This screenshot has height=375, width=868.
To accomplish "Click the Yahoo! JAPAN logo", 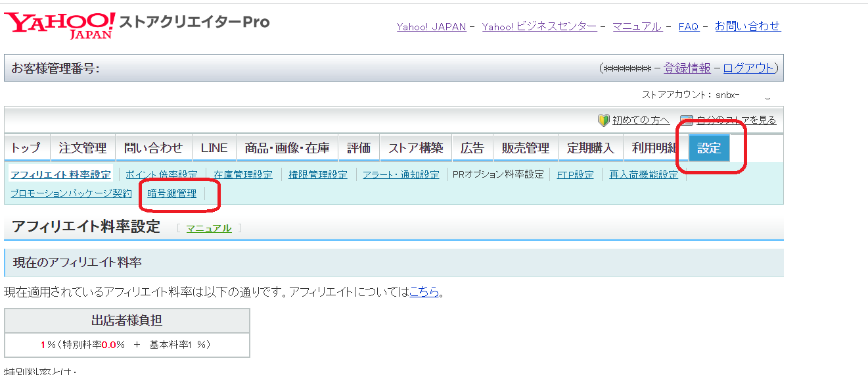I will [x=60, y=25].
